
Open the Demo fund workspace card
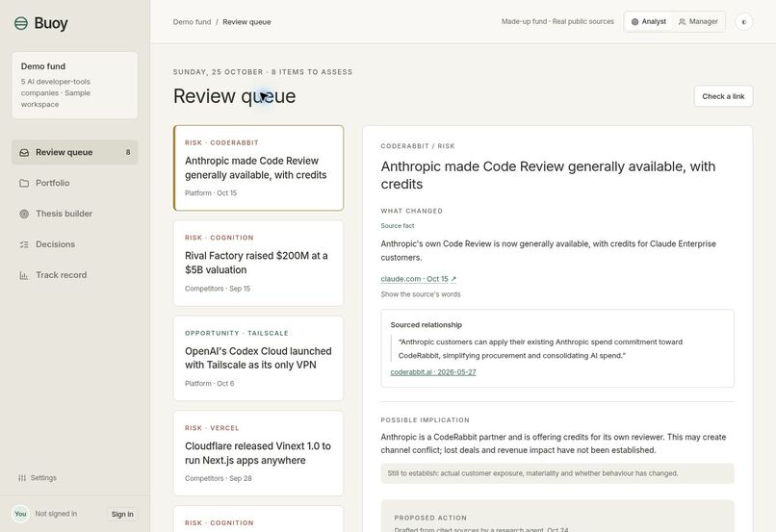(x=75, y=85)
